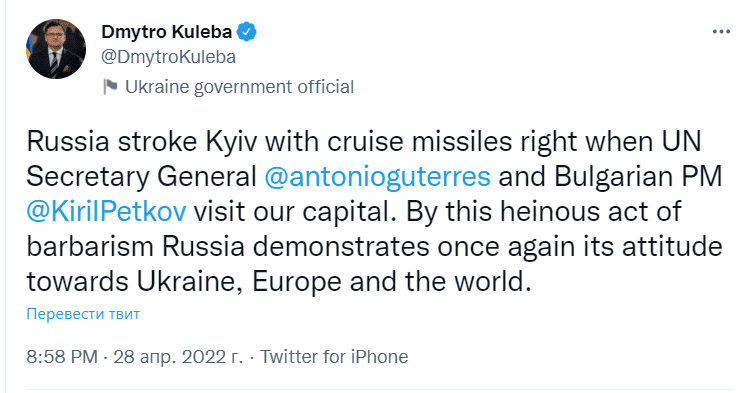The height and width of the screenshot is (393, 754).
Task: Open the @KirilPetkov mention
Action: click(106, 212)
